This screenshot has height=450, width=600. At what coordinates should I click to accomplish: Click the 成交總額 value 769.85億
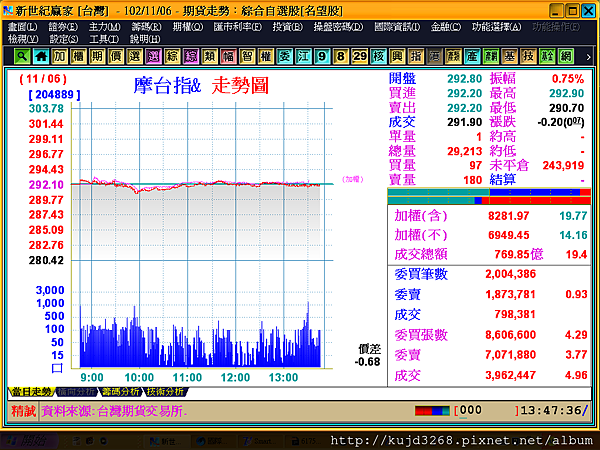518,254
